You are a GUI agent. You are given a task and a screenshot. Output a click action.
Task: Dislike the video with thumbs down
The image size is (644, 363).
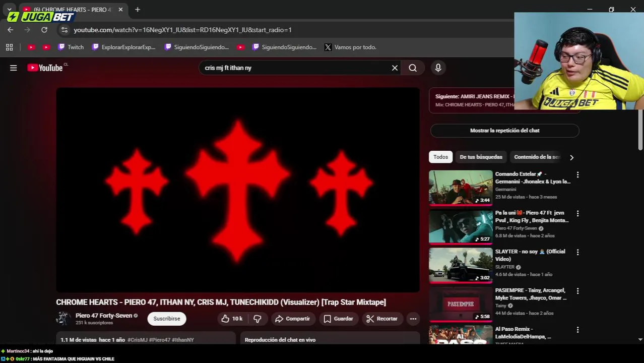tap(257, 319)
